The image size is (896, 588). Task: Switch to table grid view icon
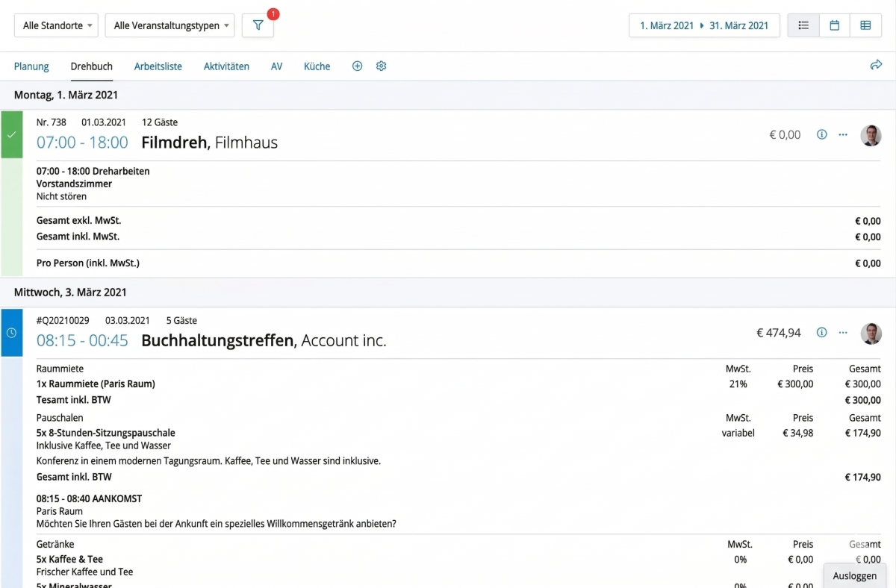coord(865,25)
